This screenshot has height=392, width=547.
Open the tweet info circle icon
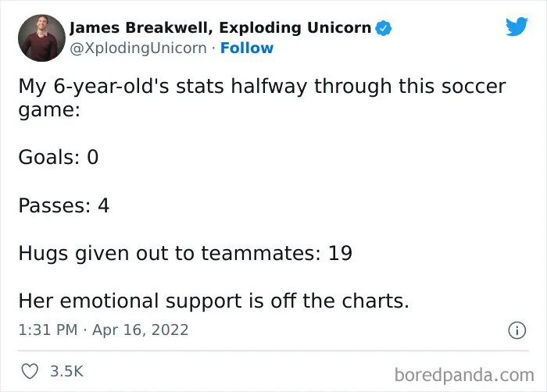(x=517, y=330)
